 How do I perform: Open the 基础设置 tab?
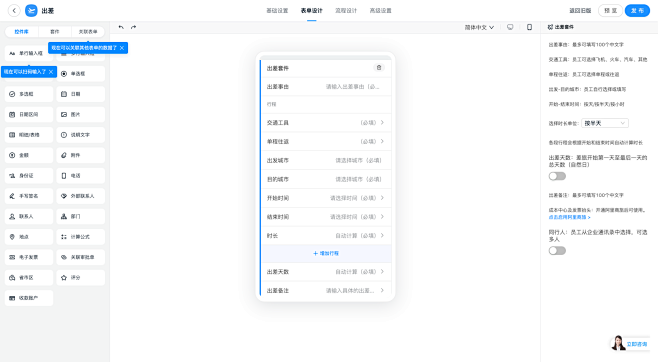[x=277, y=10]
